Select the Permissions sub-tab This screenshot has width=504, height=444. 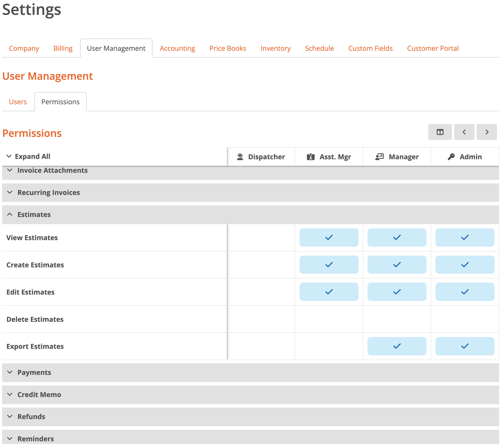click(x=60, y=102)
